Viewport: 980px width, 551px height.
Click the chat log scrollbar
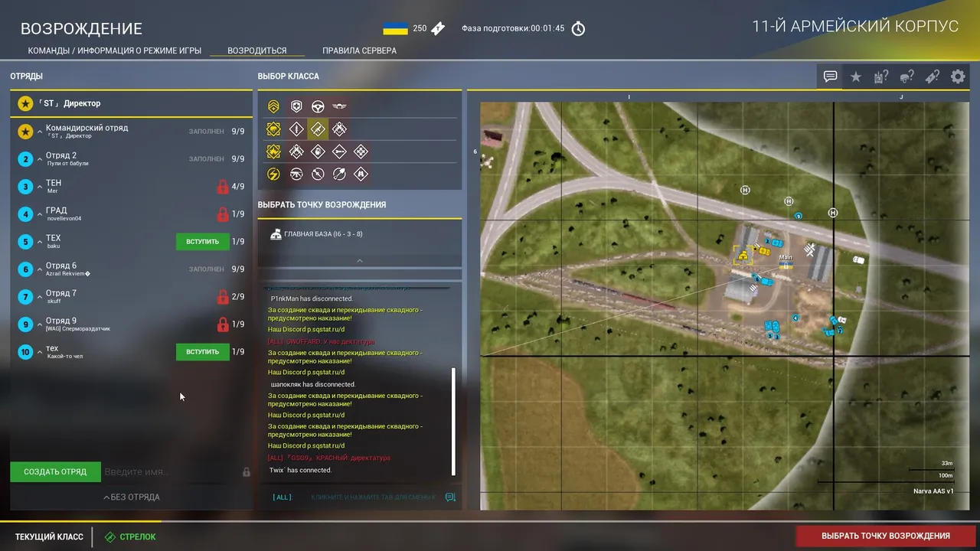pyautogui.click(x=453, y=421)
